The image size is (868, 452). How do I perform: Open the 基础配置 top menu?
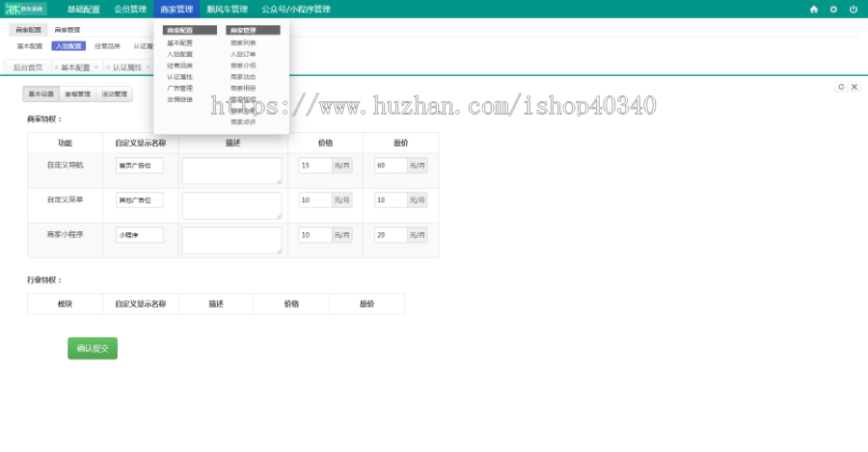[x=84, y=9]
